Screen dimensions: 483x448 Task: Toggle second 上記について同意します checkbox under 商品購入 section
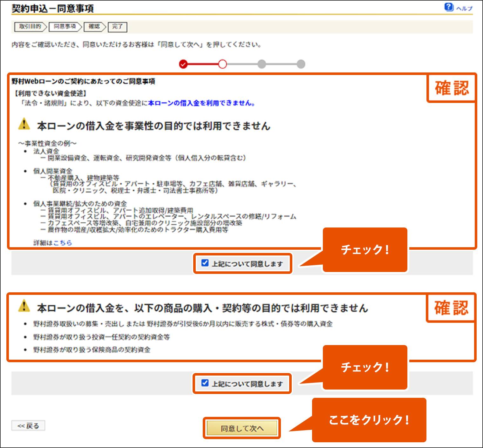click(205, 383)
